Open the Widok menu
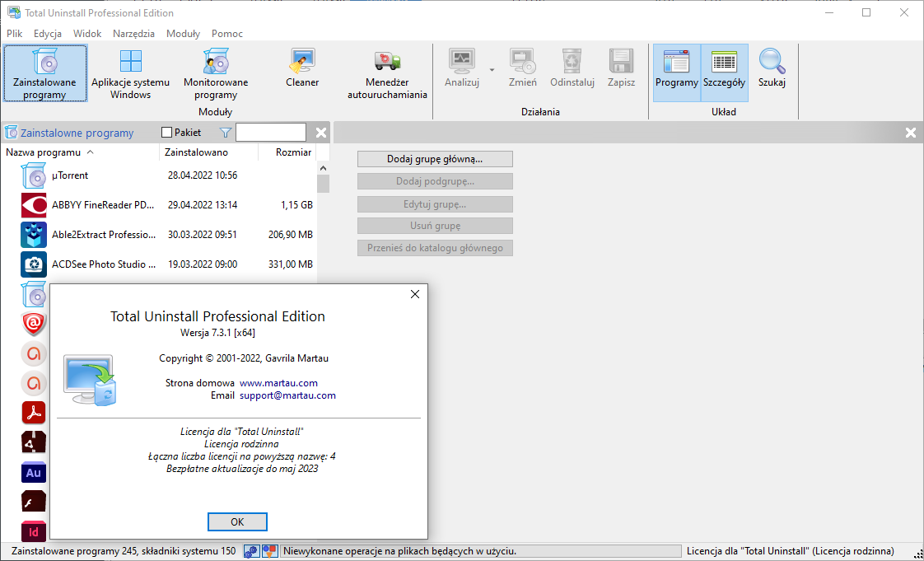Image resolution: width=924 pixels, height=561 pixels. point(87,34)
